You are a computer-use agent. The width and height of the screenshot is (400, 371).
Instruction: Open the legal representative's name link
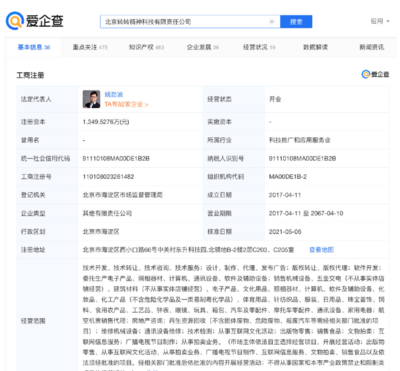coord(114,95)
